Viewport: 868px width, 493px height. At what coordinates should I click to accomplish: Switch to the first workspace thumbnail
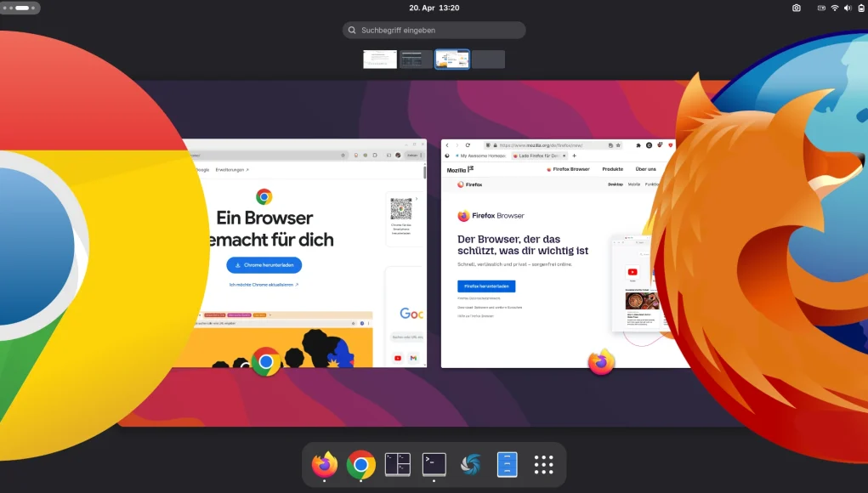tap(380, 59)
